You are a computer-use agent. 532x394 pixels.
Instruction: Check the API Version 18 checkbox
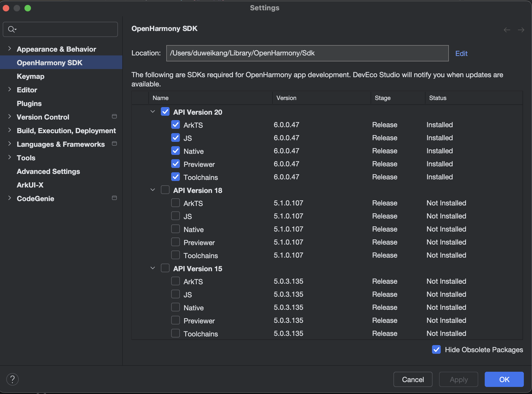(x=165, y=190)
